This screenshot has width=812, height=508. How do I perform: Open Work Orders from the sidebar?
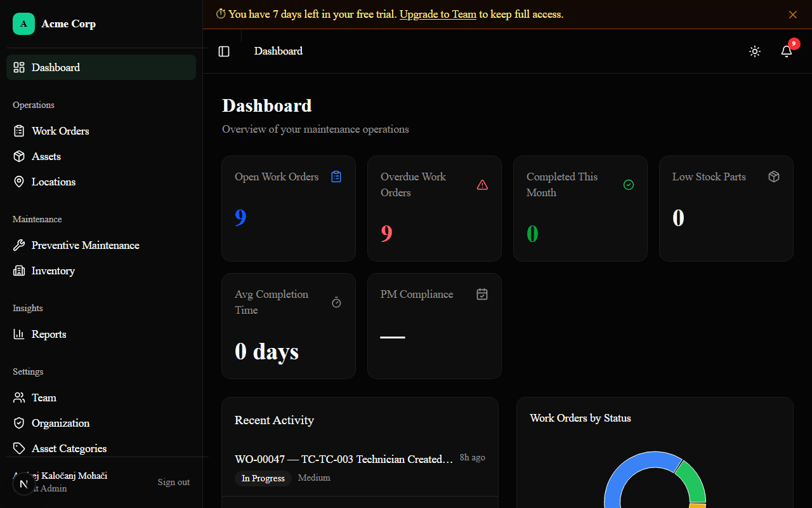click(61, 131)
